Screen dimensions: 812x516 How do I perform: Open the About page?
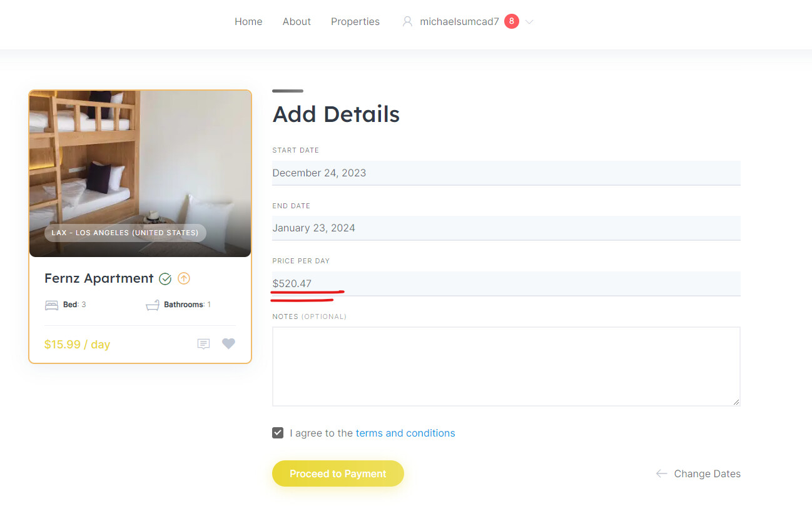click(x=297, y=22)
